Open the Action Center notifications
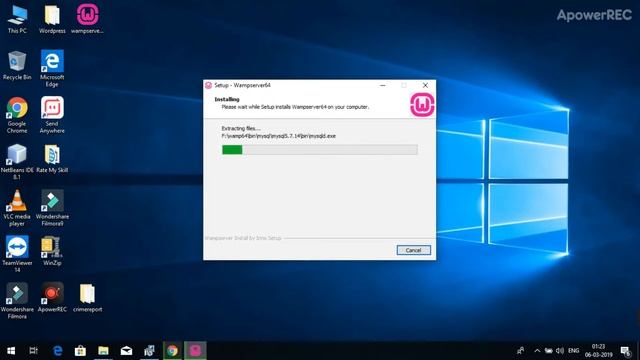 (x=626, y=351)
